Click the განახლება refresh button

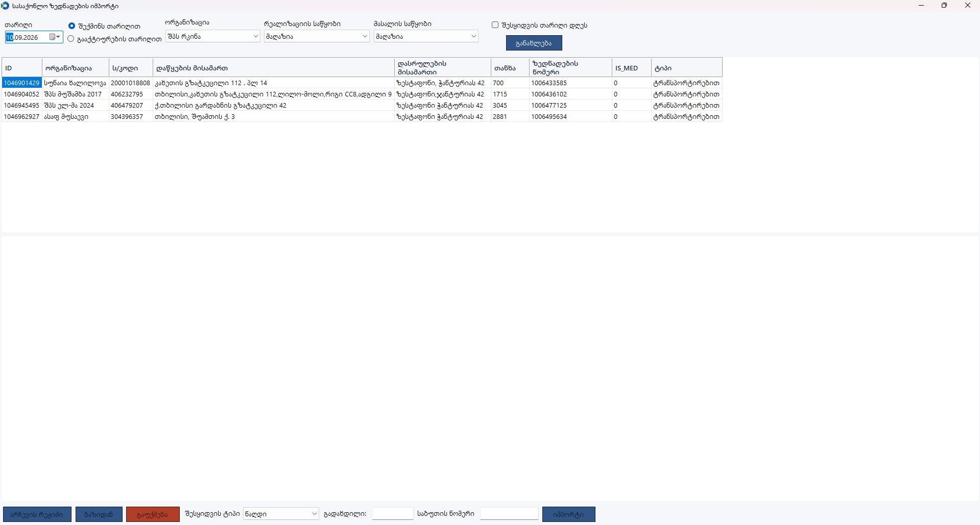(x=534, y=43)
